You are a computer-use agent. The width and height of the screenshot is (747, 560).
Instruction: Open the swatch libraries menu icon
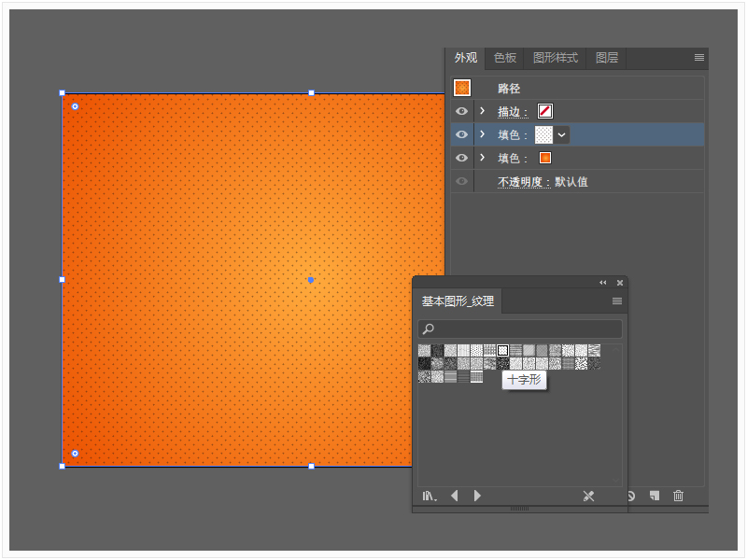(430, 497)
